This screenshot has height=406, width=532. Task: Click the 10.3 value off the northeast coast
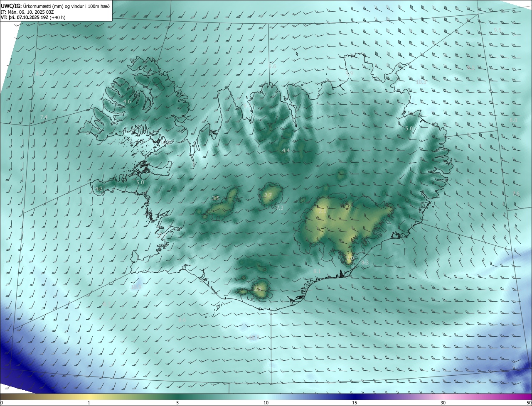point(421,82)
